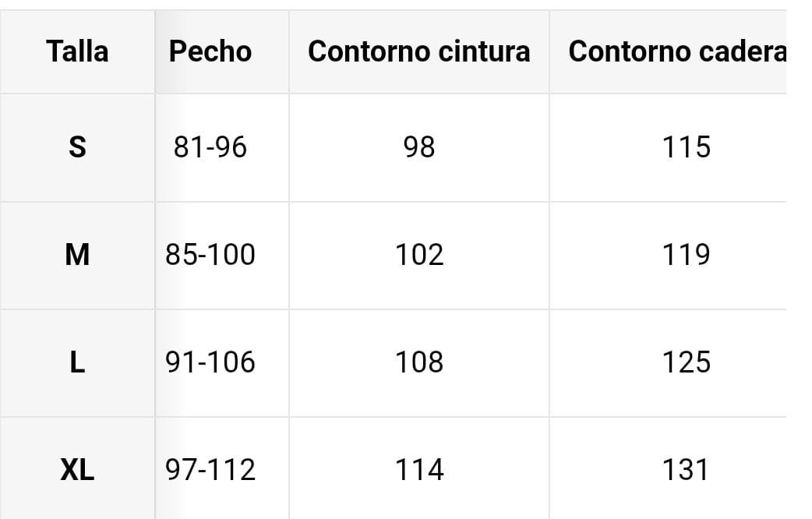The width and height of the screenshot is (812, 519).
Task: Click the Talla column header
Action: coord(77,51)
